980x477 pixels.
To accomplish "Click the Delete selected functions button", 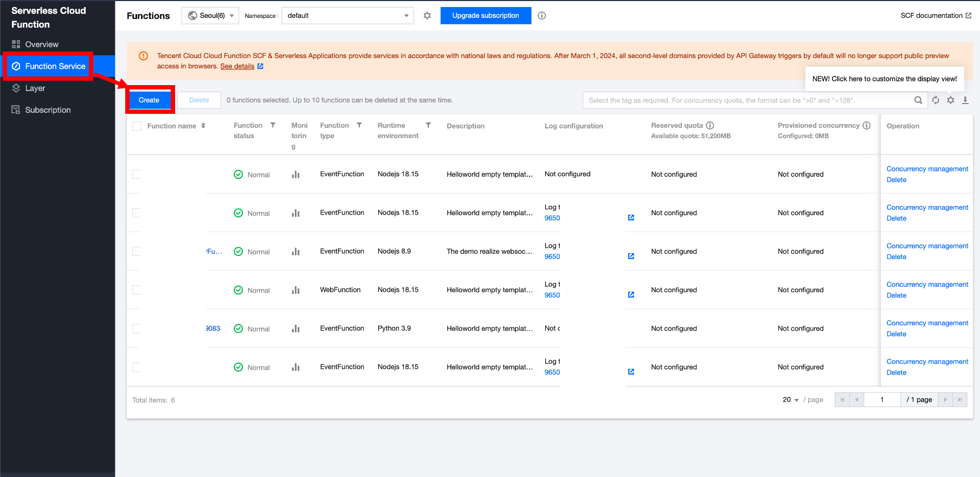I will click(199, 100).
